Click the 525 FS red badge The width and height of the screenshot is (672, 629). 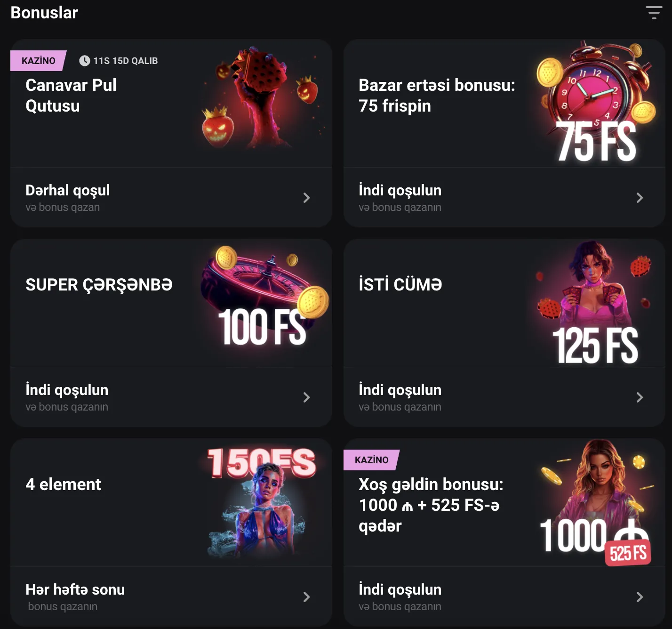pos(628,553)
